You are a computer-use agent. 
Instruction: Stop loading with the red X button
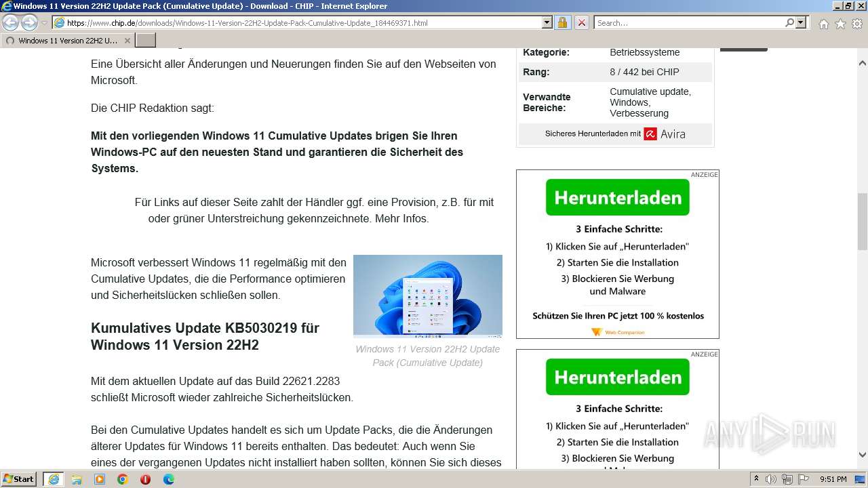pos(582,22)
